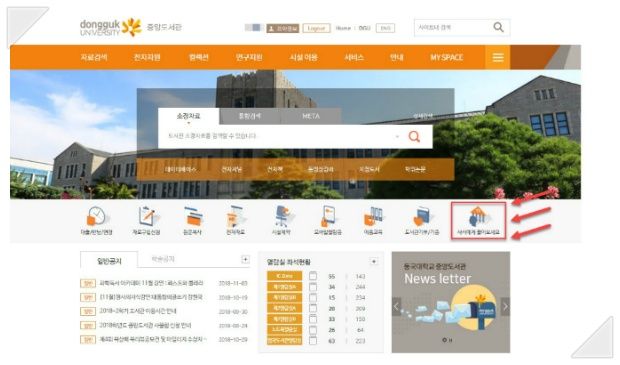Click the user info button beside Logout
620x365 pixels.
point(283,28)
